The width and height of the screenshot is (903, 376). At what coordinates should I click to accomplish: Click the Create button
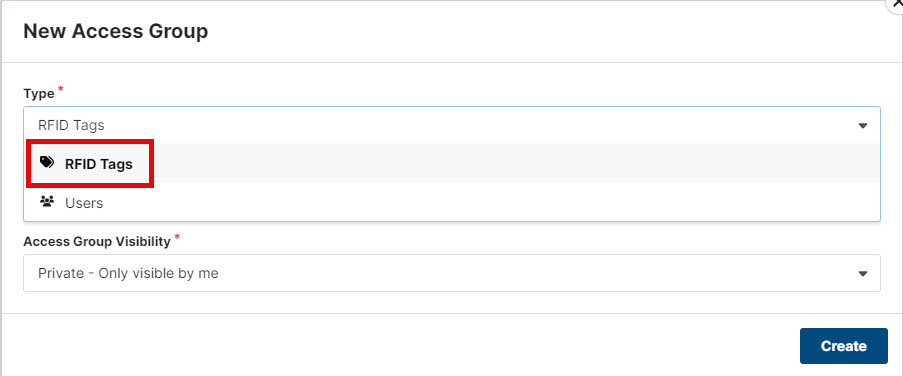tap(844, 346)
